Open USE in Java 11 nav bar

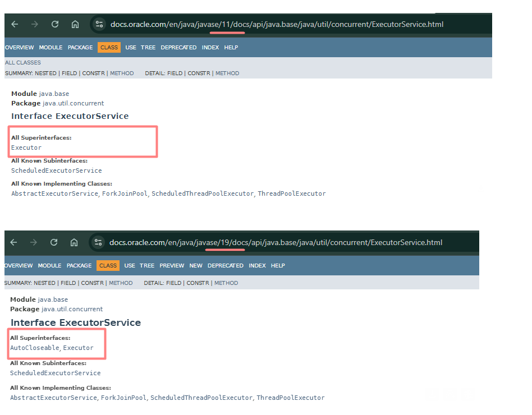pyautogui.click(x=131, y=48)
